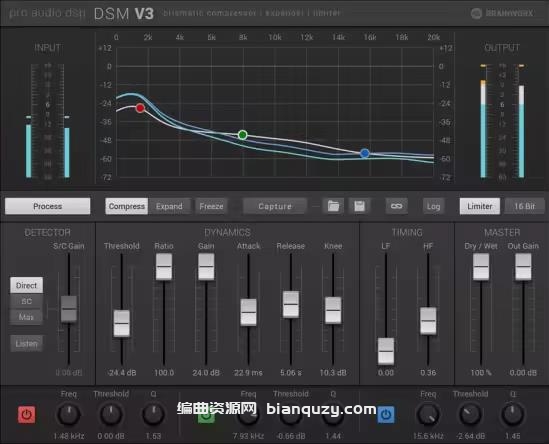
Task: Click the -2.64 dB threshold value
Action: point(471,436)
